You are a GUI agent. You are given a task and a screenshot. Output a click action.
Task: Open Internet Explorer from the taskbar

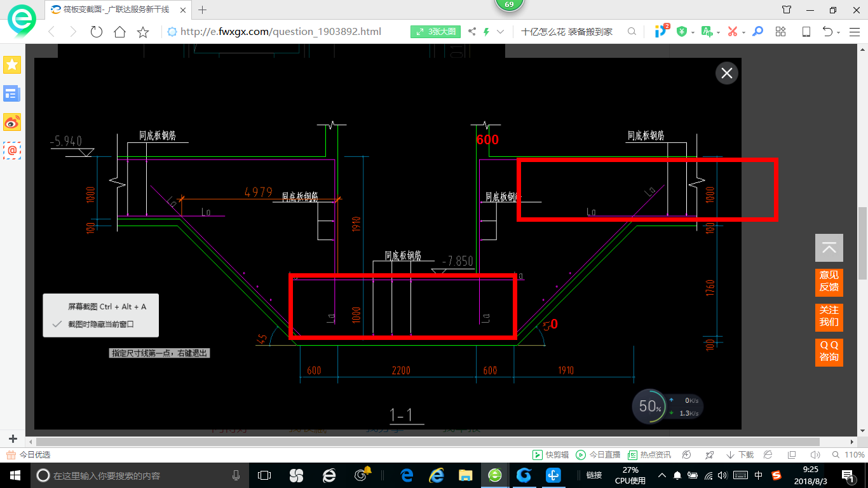point(436,475)
